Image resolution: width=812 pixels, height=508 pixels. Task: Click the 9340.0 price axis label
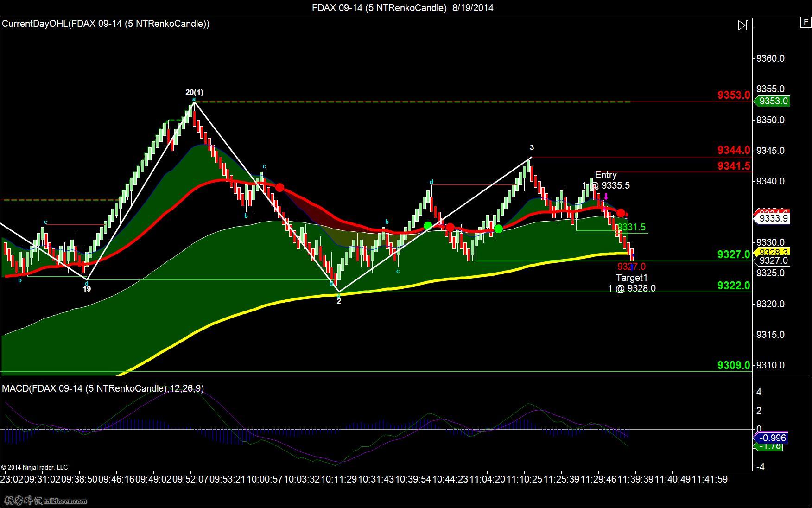(770, 181)
